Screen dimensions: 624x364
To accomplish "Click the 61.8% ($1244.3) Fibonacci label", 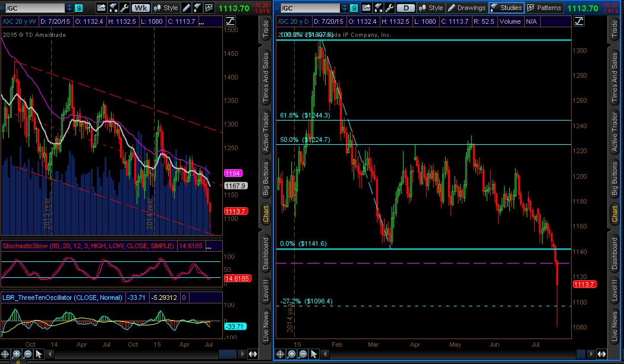I will point(305,115).
